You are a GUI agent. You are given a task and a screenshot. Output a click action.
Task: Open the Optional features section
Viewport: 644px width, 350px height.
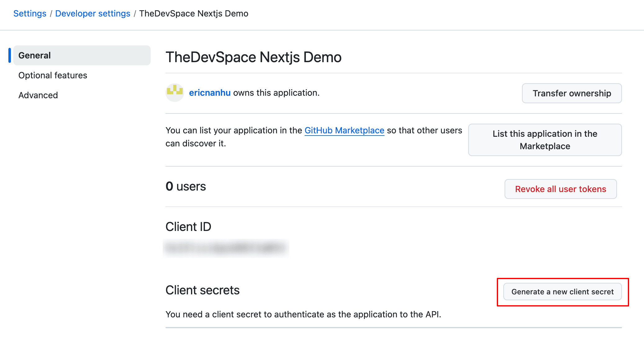pos(53,75)
